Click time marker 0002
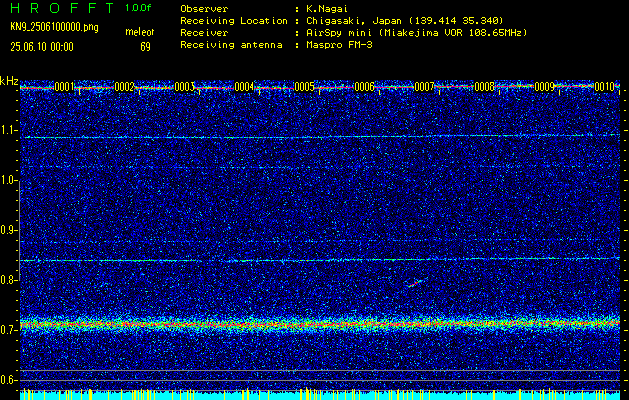629x400 pixels. tap(124, 87)
